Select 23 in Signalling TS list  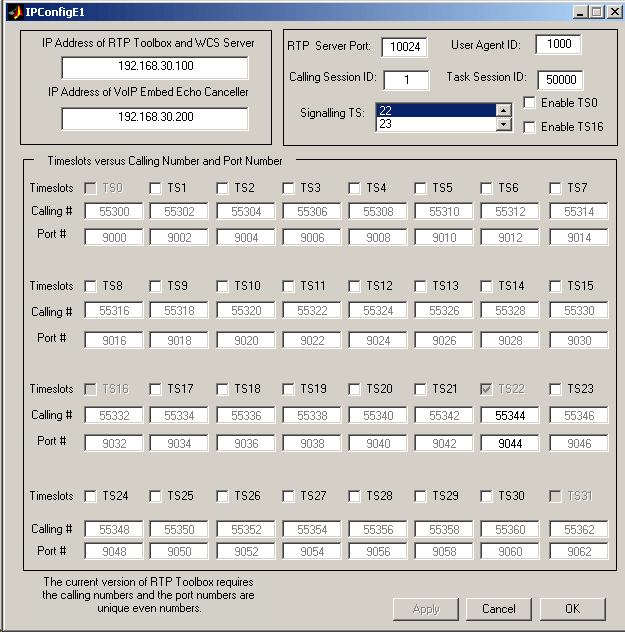(x=436, y=124)
